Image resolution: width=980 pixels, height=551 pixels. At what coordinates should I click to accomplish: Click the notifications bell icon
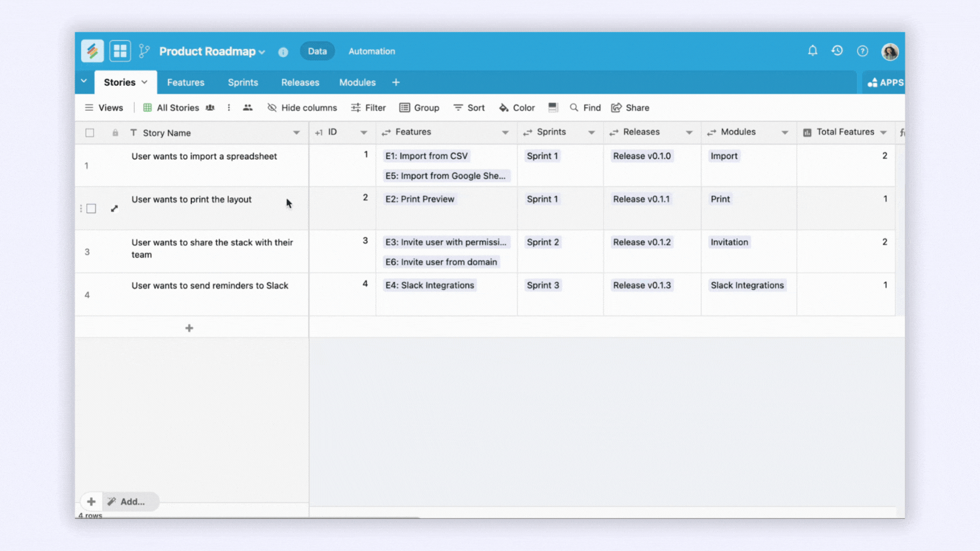pos(812,51)
